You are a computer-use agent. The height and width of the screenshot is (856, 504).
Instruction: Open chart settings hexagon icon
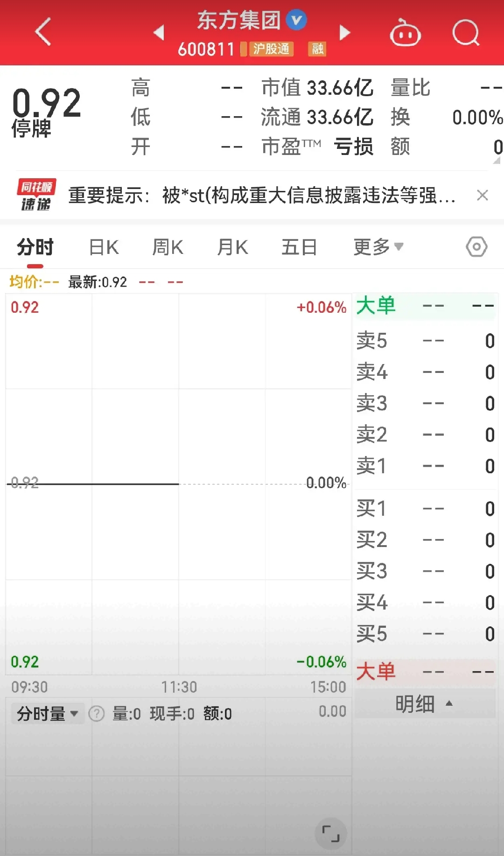[x=476, y=246]
